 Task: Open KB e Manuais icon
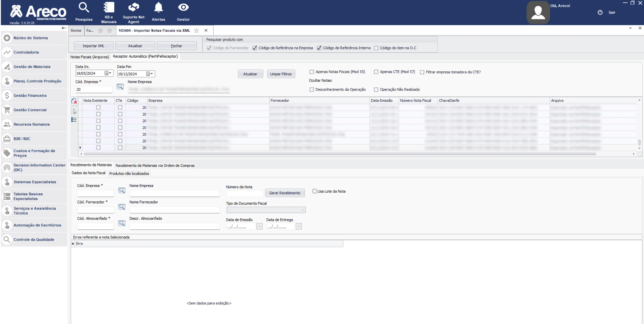pyautogui.click(x=109, y=8)
